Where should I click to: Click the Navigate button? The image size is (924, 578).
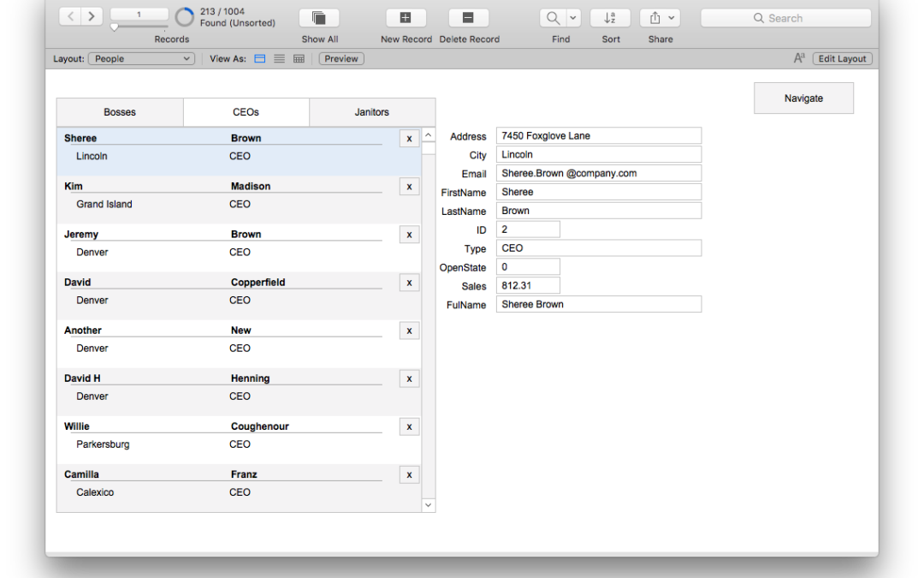coord(803,98)
